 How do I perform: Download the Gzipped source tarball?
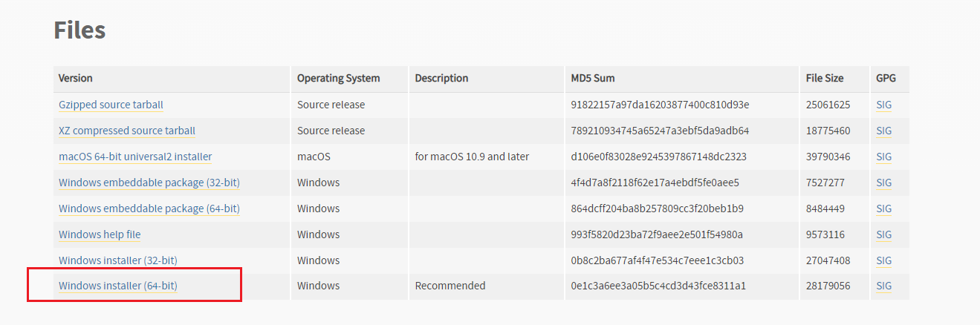(111, 105)
